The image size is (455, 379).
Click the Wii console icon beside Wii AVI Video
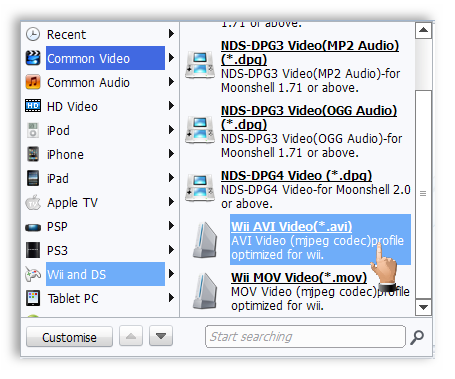pyautogui.click(x=205, y=240)
